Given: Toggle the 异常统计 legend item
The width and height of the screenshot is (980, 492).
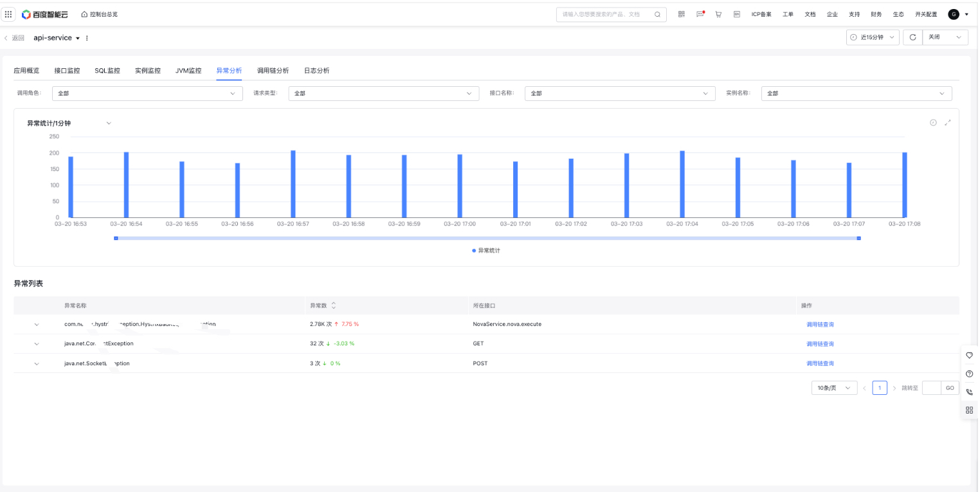Looking at the screenshot, I should [486, 250].
